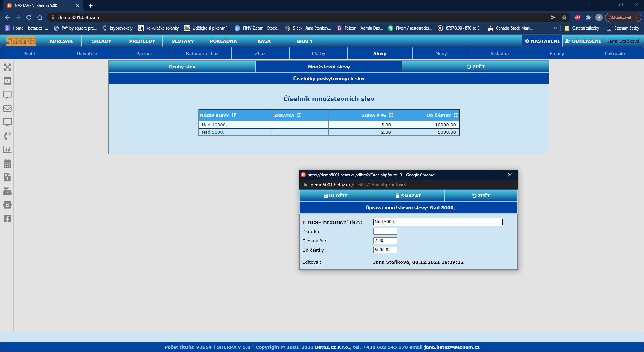644x352 pixels.
Task: Open the video player sidebar icon
Action: pyautogui.click(x=7, y=81)
